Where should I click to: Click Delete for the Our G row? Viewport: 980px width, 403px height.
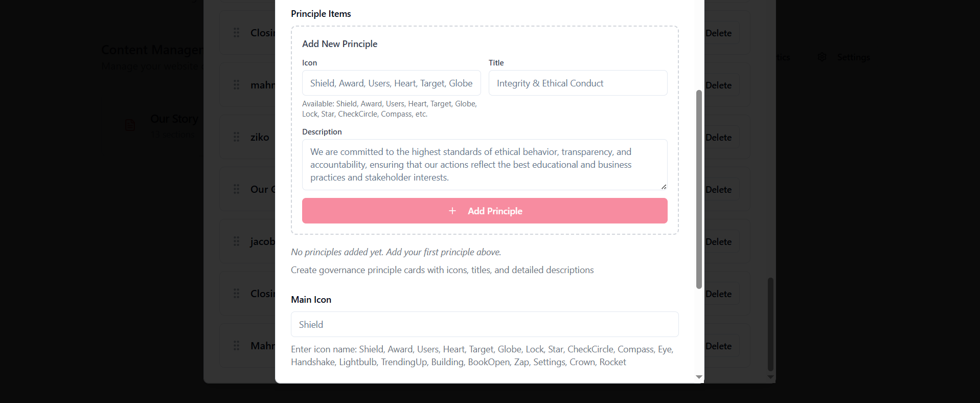coord(718,189)
